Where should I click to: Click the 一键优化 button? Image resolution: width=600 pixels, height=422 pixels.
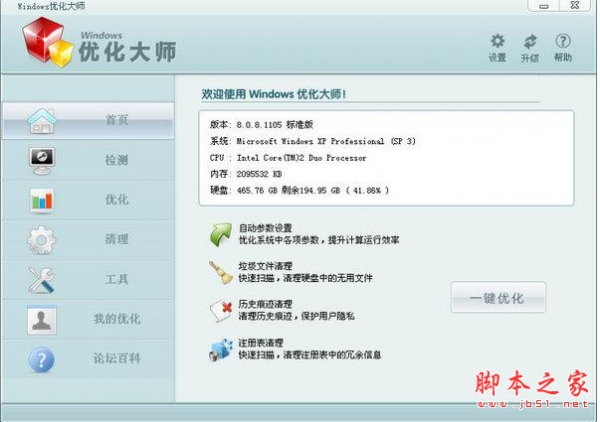click(498, 298)
